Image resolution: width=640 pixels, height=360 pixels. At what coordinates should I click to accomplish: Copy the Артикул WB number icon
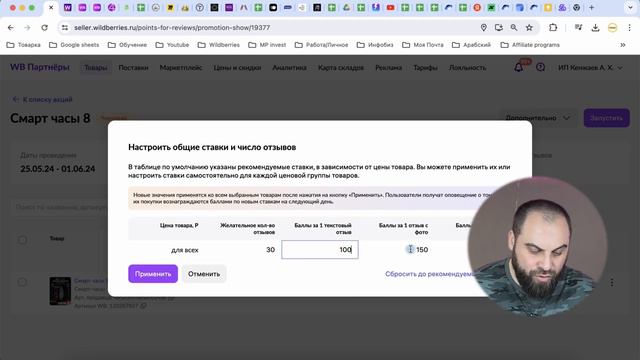(x=144, y=306)
